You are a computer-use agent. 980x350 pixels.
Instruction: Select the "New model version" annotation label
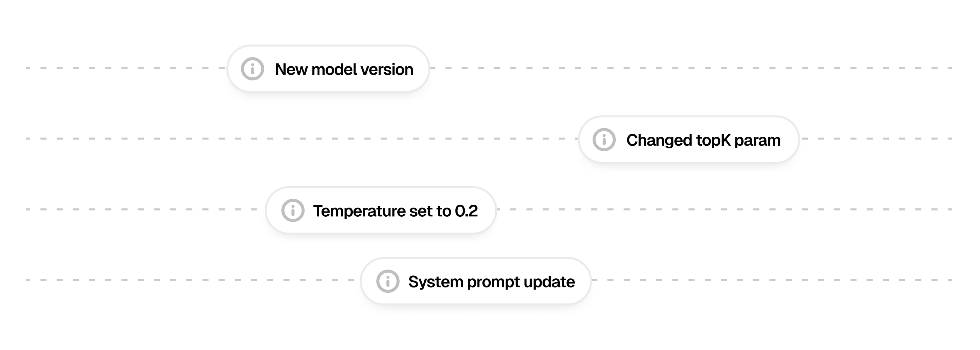coord(344,69)
